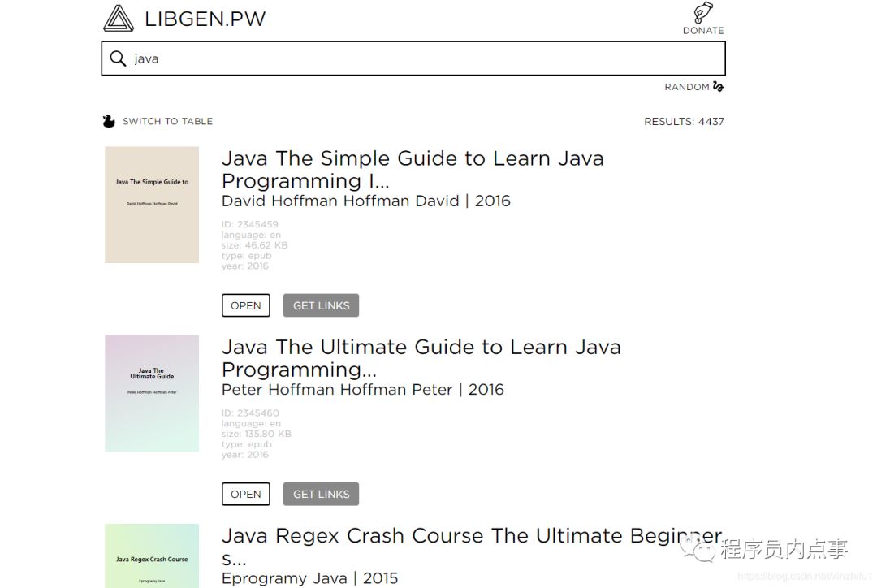This screenshot has width=877, height=588.
Task: Click OPEN button for Ultimate Guide book
Action: tap(245, 494)
